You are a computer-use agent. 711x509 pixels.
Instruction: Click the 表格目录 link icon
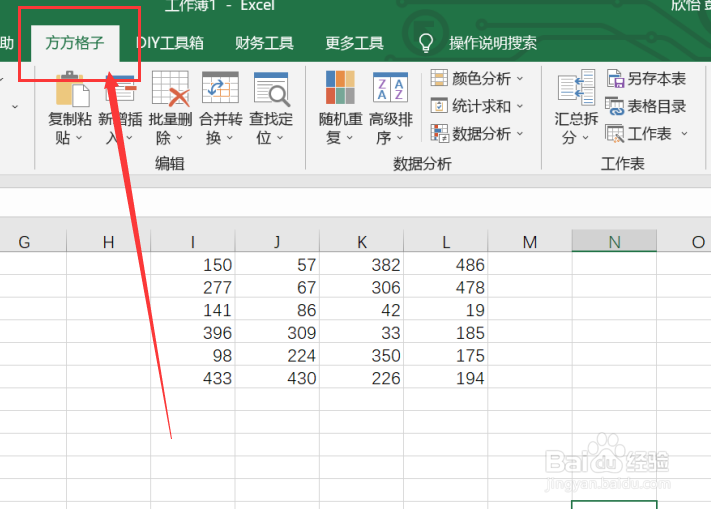(x=615, y=106)
